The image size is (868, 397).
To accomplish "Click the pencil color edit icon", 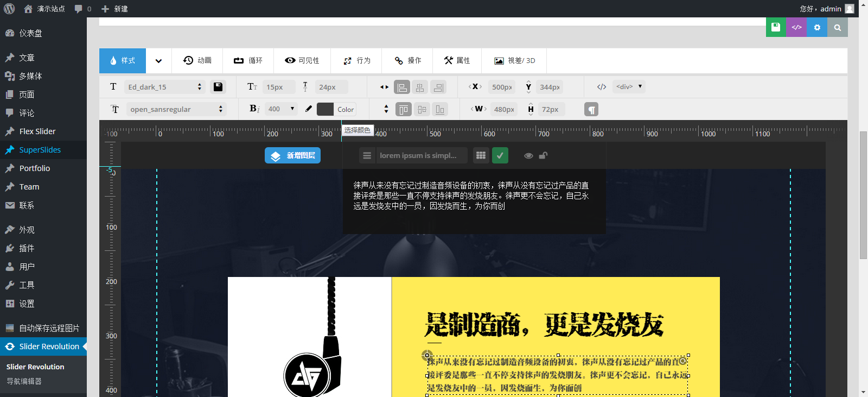I will point(309,109).
